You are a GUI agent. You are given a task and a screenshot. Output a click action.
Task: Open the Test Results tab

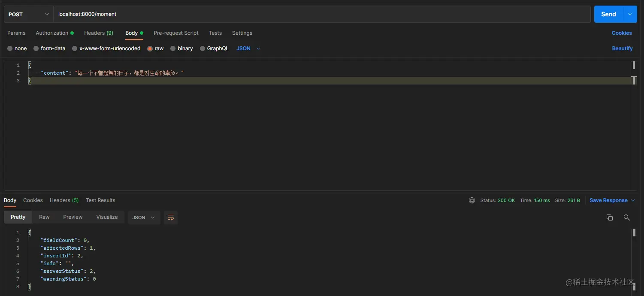coord(100,200)
